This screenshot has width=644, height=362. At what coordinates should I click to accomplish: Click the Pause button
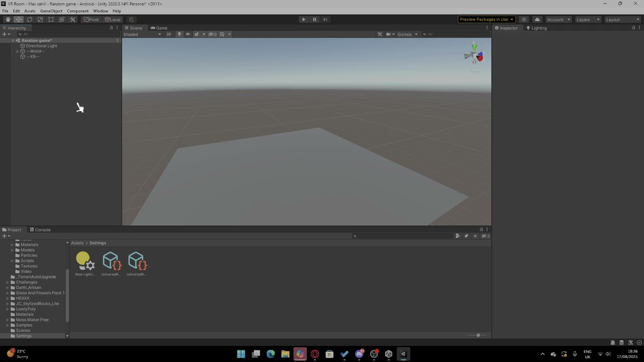(314, 20)
